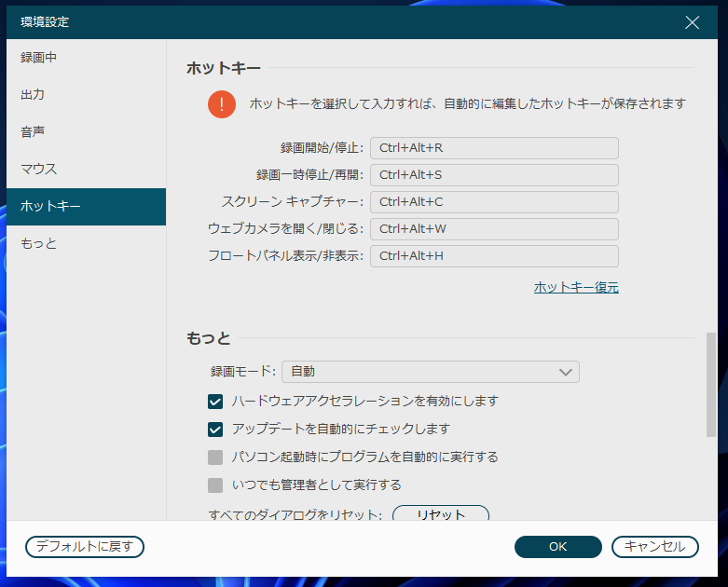Open the 録画中 settings section
728x587 pixels.
pos(86,58)
